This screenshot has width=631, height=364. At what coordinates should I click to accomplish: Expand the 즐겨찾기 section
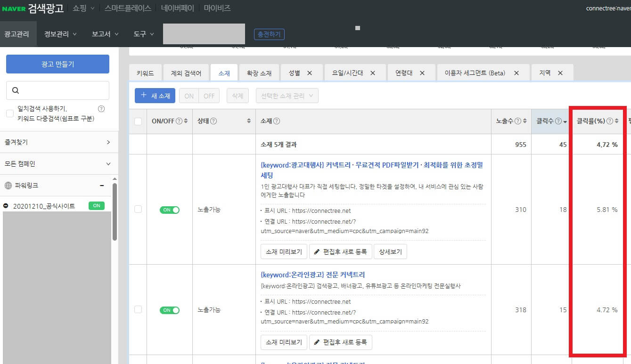pyautogui.click(x=59, y=142)
